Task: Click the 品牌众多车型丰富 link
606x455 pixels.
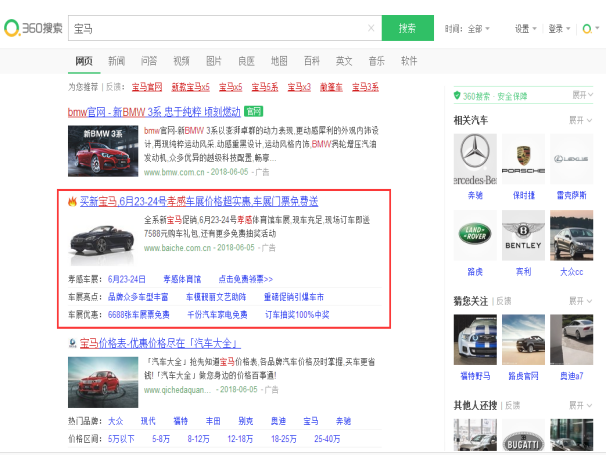Action: click(138, 297)
